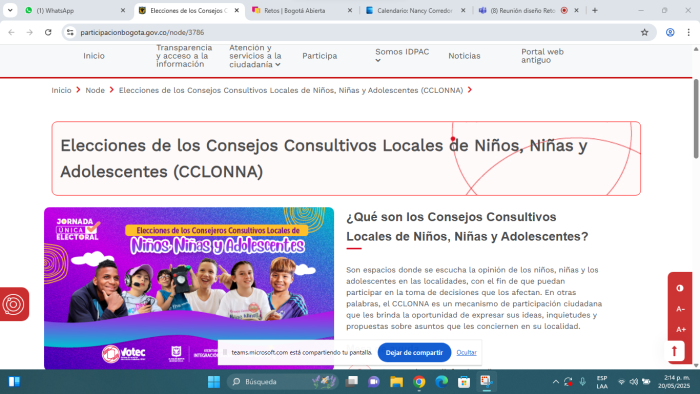Click the page vertical scrollbar thumb
Screen dimensions: 700x394
pyautogui.click(x=696, y=118)
